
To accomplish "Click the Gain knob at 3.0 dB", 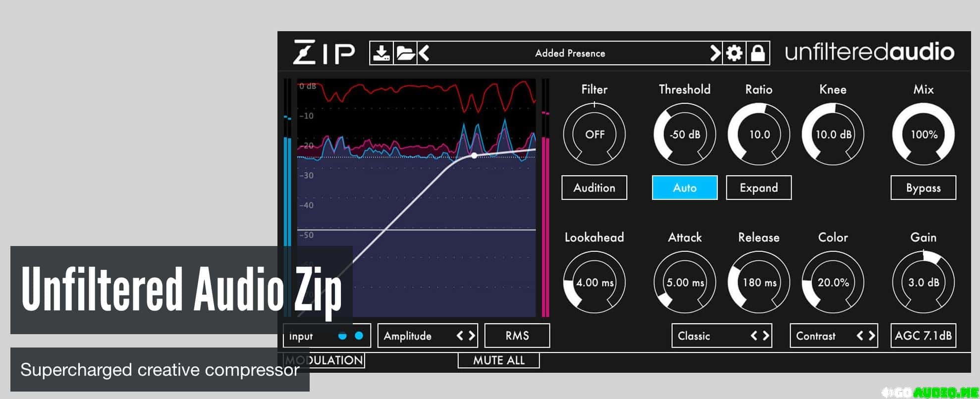I will click(x=924, y=282).
